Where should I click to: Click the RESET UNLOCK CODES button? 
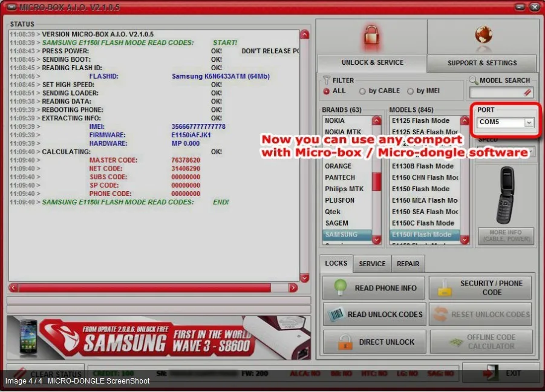click(480, 314)
